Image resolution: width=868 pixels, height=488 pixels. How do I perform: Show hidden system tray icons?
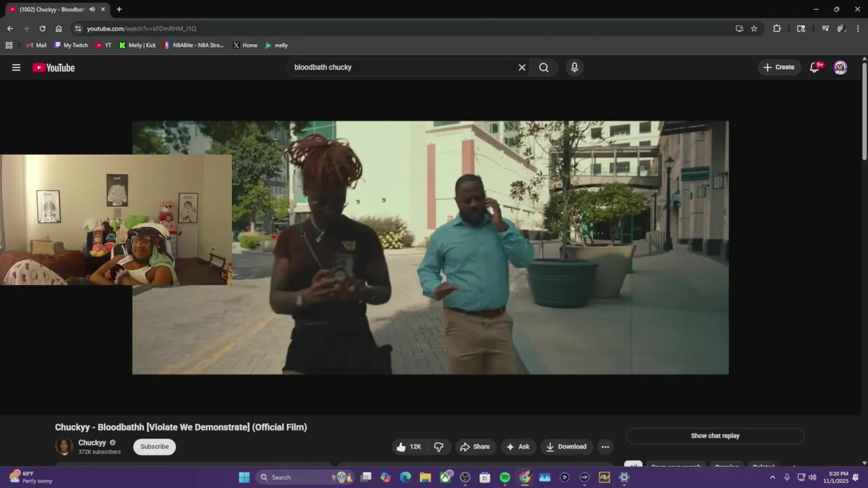pos(772,477)
